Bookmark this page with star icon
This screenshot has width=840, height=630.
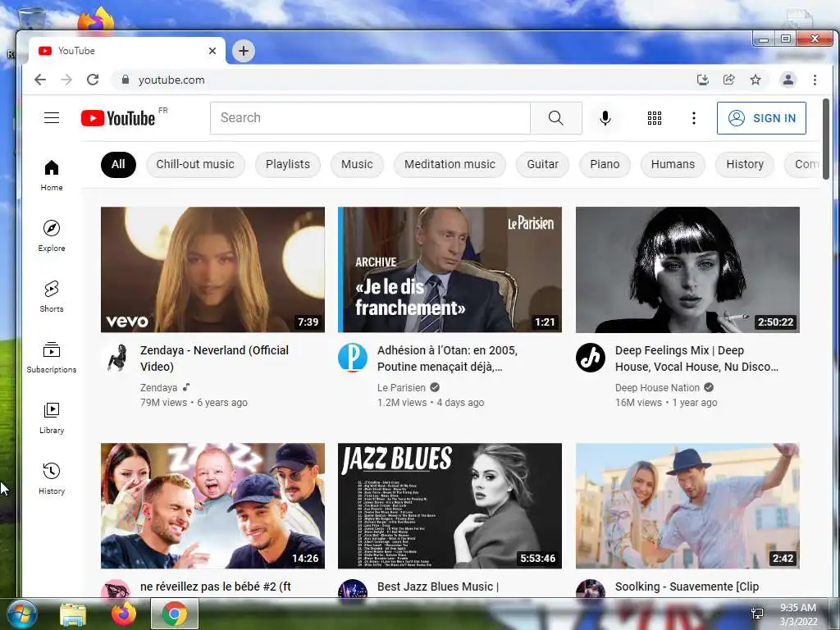756,80
